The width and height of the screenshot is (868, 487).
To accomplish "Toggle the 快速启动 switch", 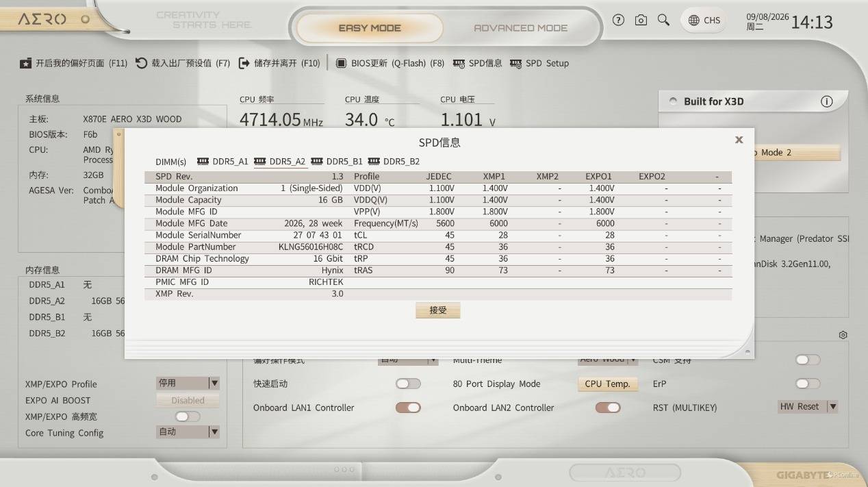I will coord(408,384).
